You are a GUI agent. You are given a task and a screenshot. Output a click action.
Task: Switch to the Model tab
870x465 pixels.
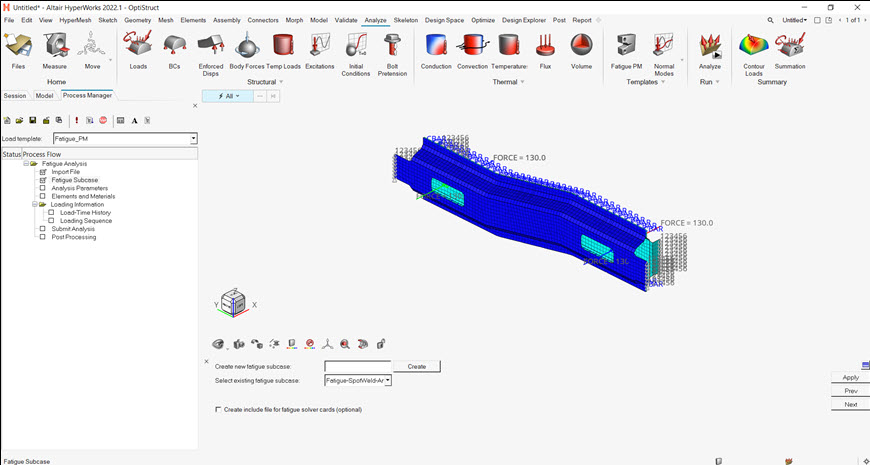click(x=44, y=96)
